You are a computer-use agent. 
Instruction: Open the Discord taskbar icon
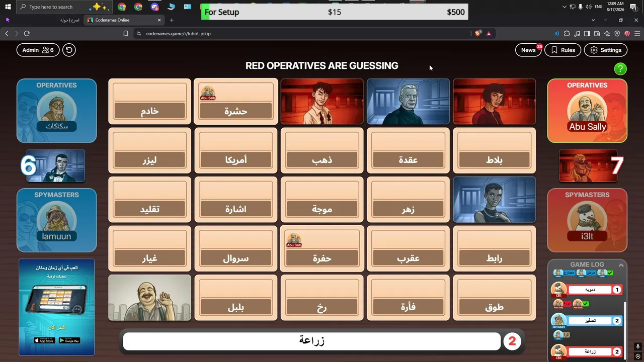tap(154, 7)
